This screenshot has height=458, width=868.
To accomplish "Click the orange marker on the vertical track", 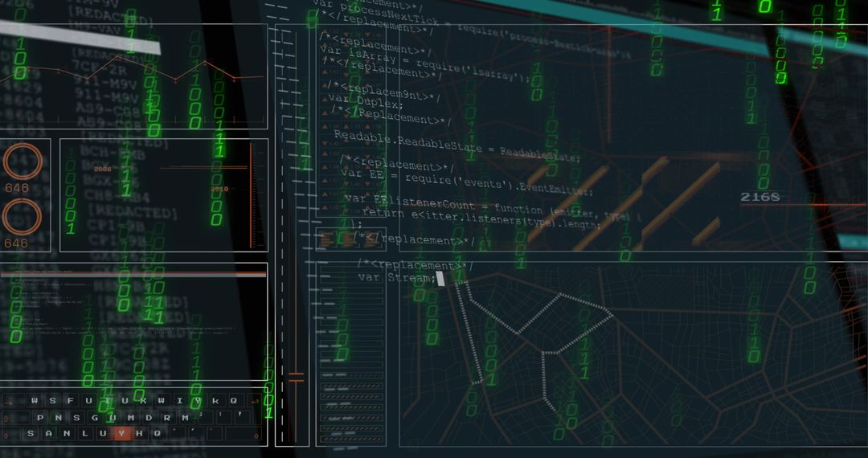I will click(296, 377).
